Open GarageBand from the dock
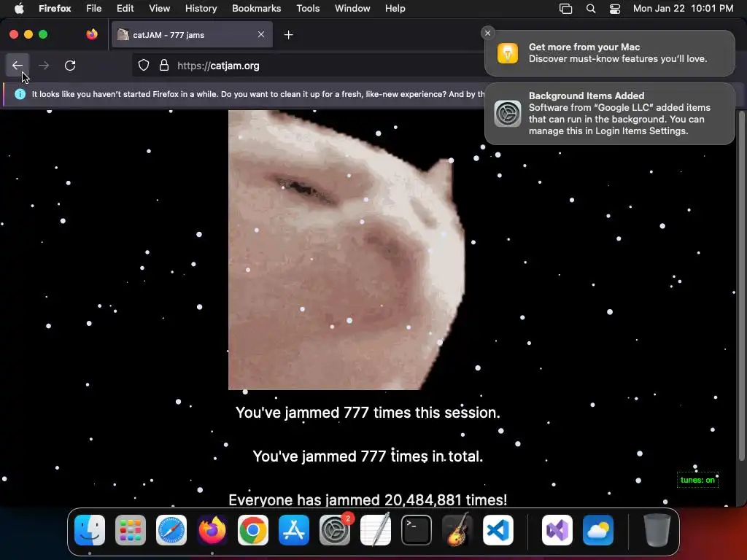The image size is (747, 560). 457,530
